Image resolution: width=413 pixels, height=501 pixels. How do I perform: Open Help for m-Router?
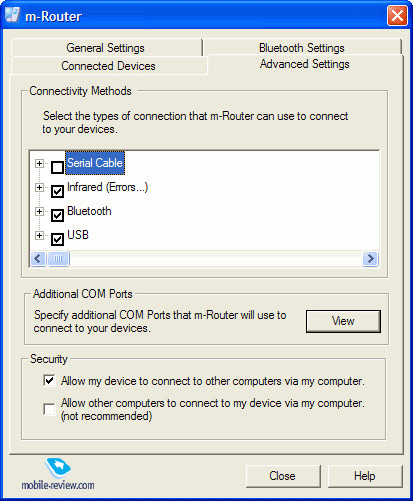click(365, 476)
